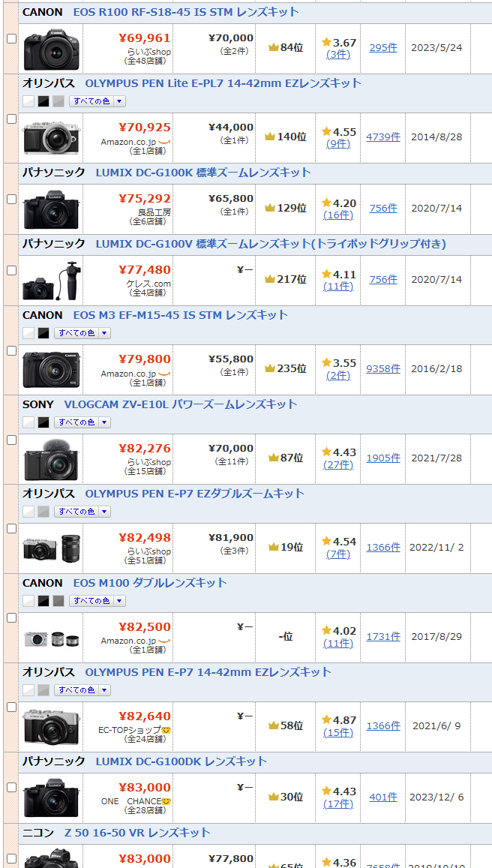Image resolution: width=492 pixels, height=868 pixels.
Task: Check the OLYMPUS PEN E-P7 EZダブルズームキット row
Action: [x=11, y=529]
